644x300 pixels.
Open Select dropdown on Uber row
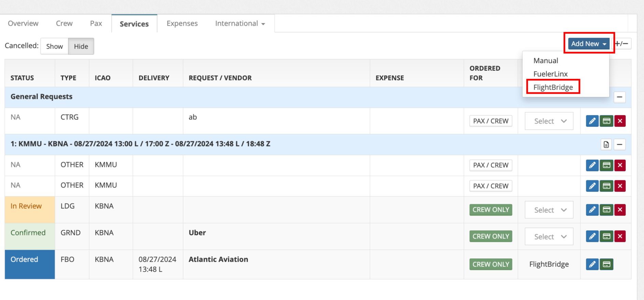[549, 237]
